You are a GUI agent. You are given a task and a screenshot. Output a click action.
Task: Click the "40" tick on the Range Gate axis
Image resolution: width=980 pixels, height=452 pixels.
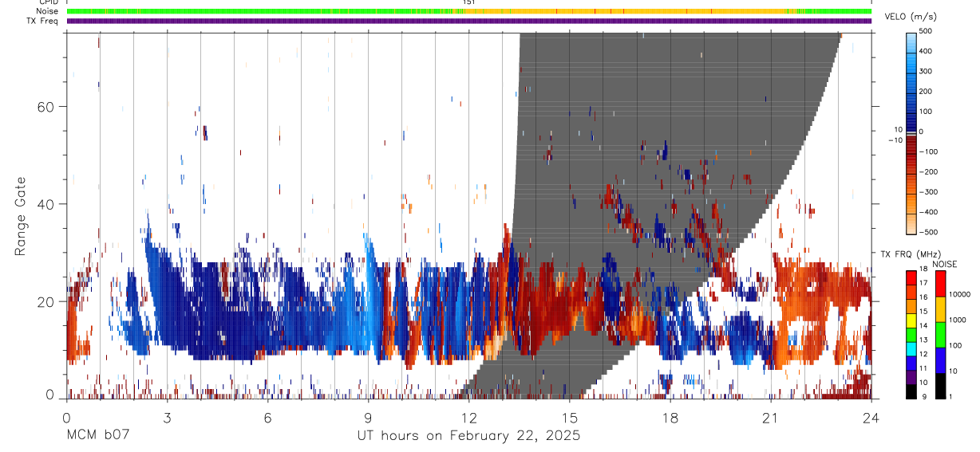47,204
